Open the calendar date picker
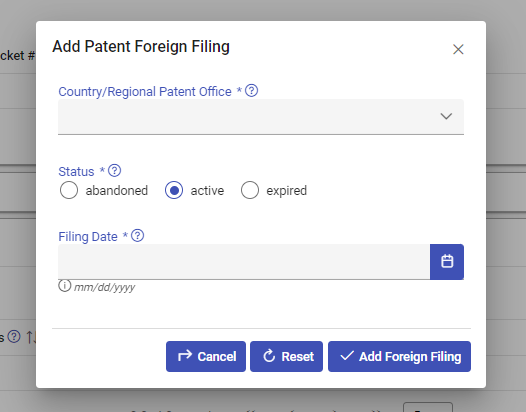This screenshot has height=412, width=526. (x=447, y=262)
